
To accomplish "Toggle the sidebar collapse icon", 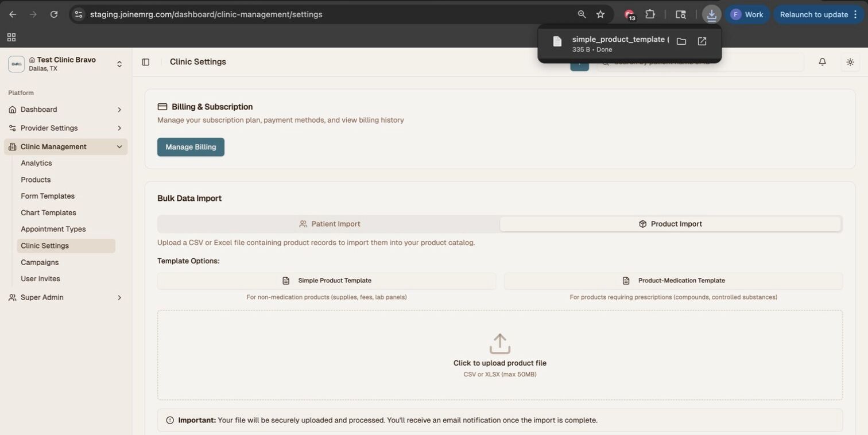I will tap(146, 62).
